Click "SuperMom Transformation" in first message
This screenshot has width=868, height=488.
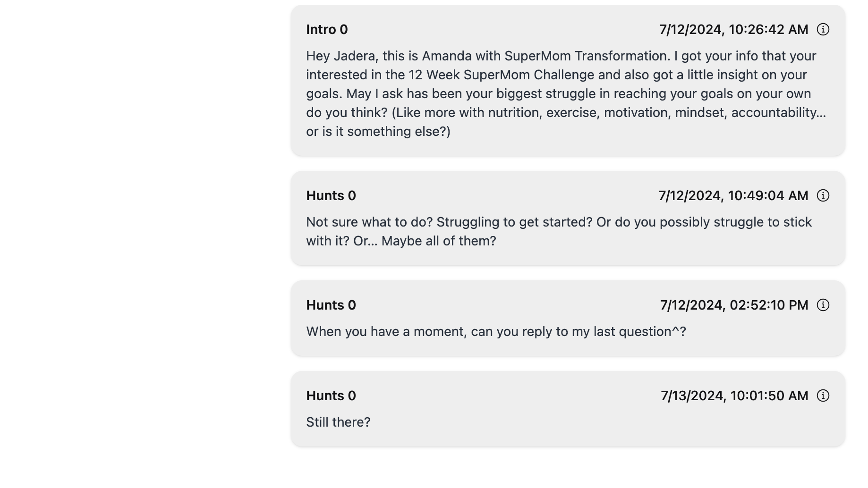pyautogui.click(x=587, y=56)
